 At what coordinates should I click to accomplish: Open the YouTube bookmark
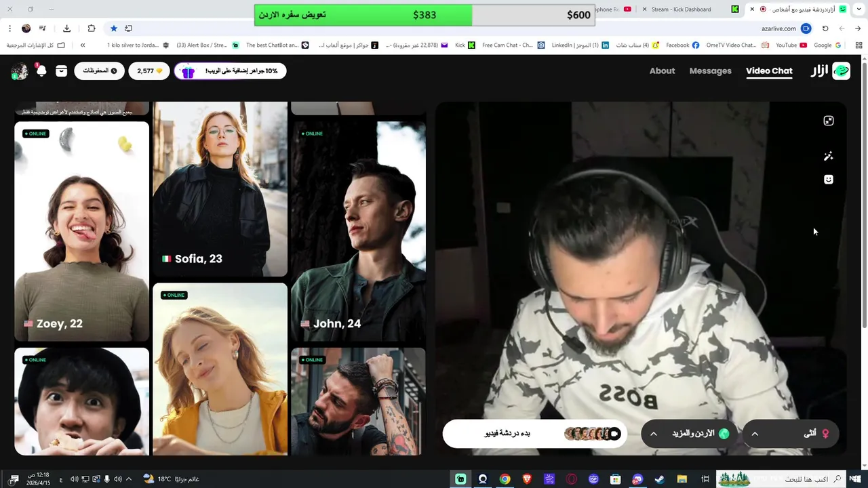(x=791, y=45)
